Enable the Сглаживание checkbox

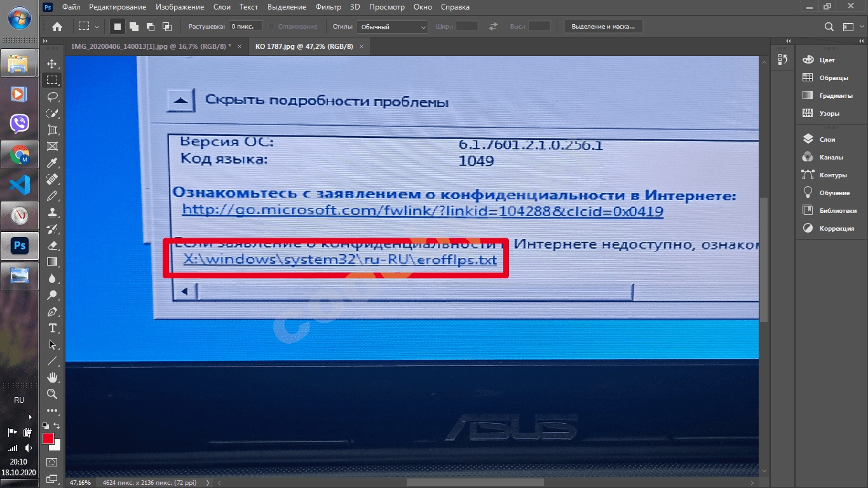point(271,27)
